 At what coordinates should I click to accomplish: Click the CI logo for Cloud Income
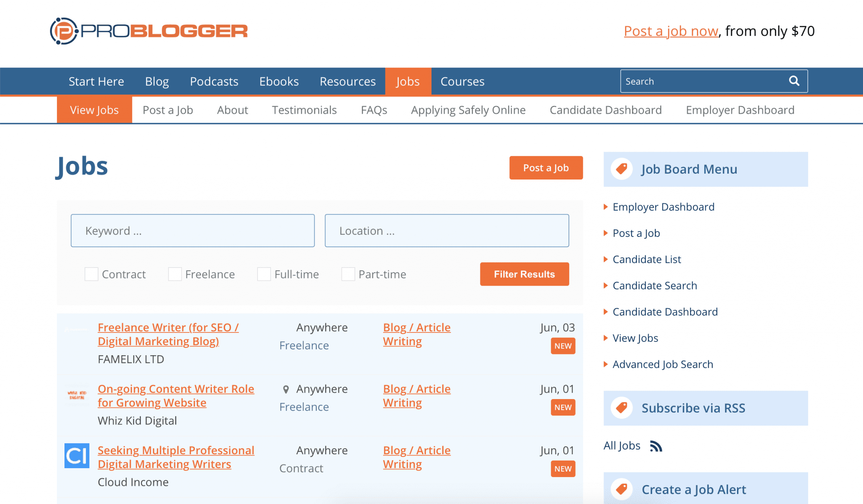76,456
